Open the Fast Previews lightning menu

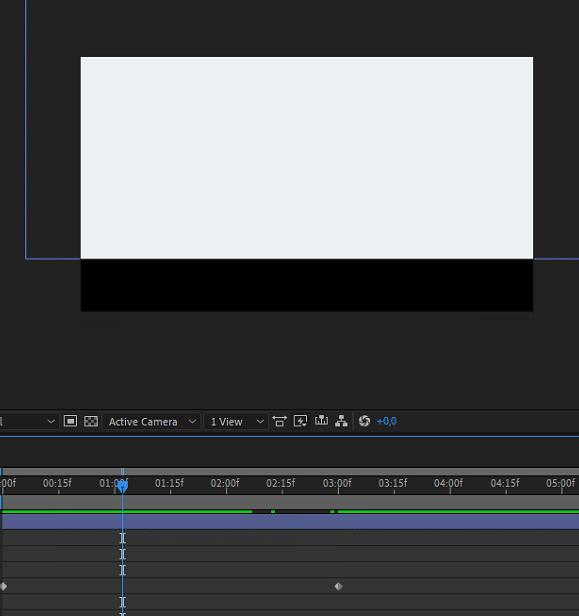[300, 421]
